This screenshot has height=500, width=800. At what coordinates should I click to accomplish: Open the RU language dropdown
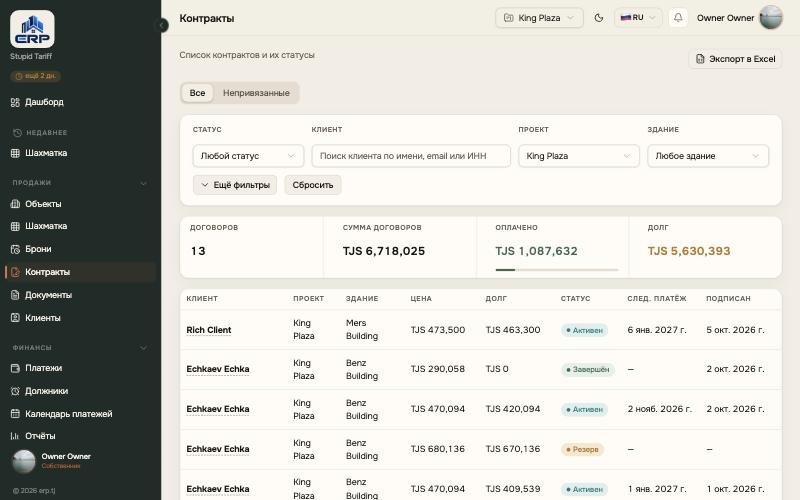point(638,18)
